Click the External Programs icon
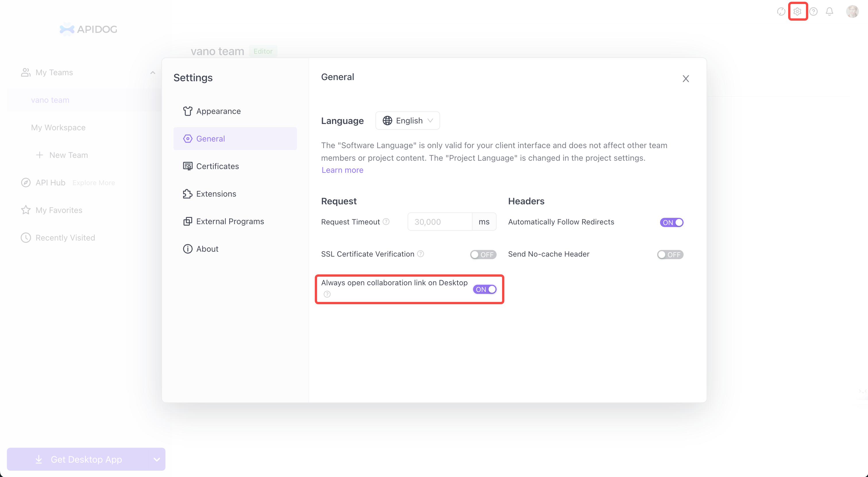 point(188,222)
